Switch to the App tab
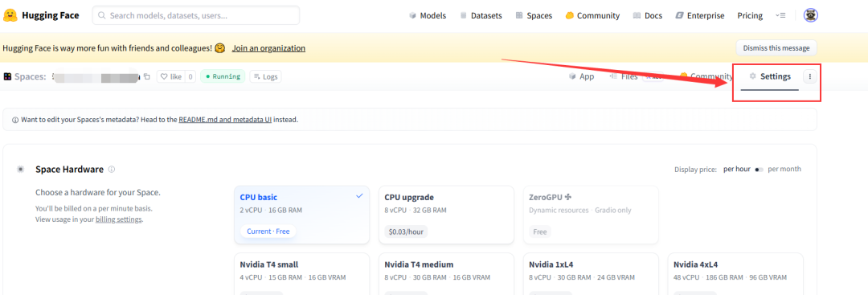The image size is (868, 295). (x=581, y=76)
